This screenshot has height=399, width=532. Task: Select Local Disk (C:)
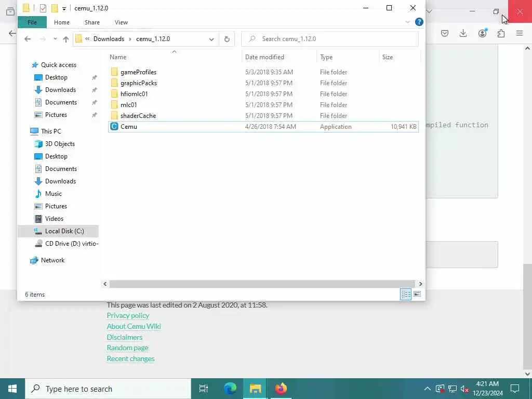click(x=64, y=231)
